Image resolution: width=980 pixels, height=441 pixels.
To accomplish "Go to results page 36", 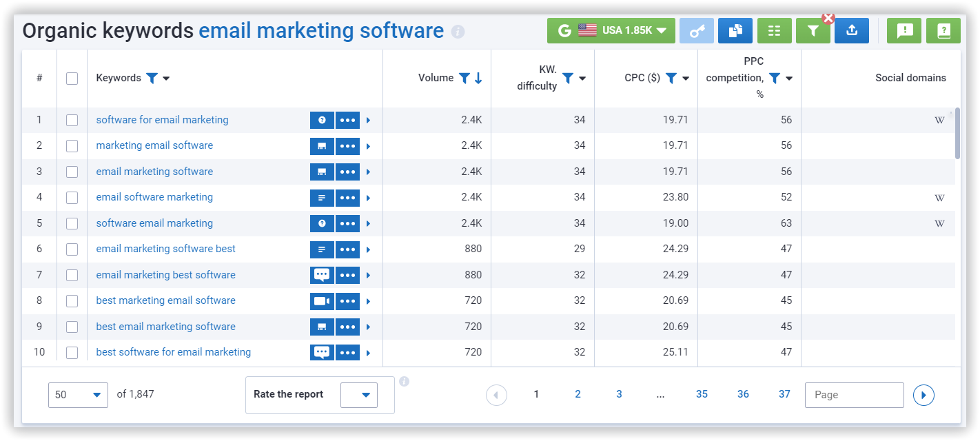I will tap(743, 394).
